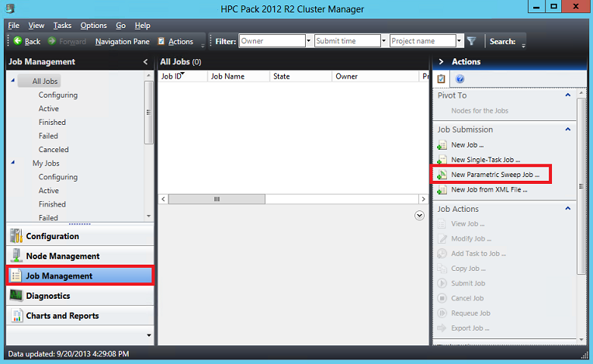Image resolution: width=593 pixels, height=364 pixels.
Task: Expand the job details round chevron
Action: click(419, 216)
